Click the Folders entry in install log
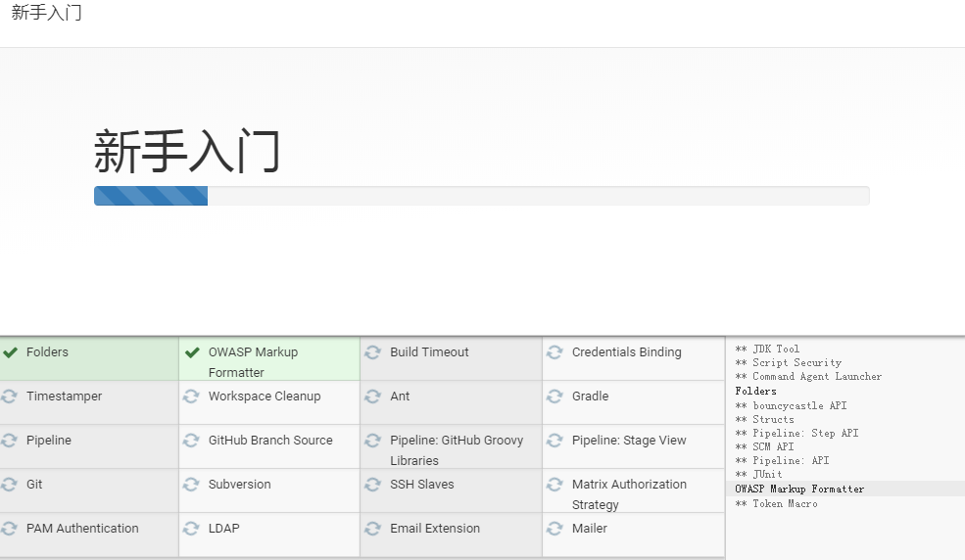Screen dimensions: 965x560 click(755, 391)
